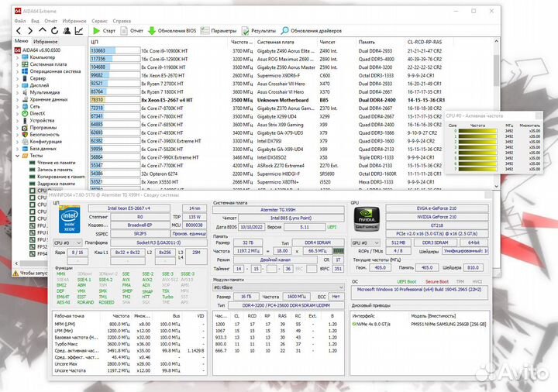The image size is (558, 392).
Task: Select the 32x Opteron 6274 row
Action: (x=292, y=174)
